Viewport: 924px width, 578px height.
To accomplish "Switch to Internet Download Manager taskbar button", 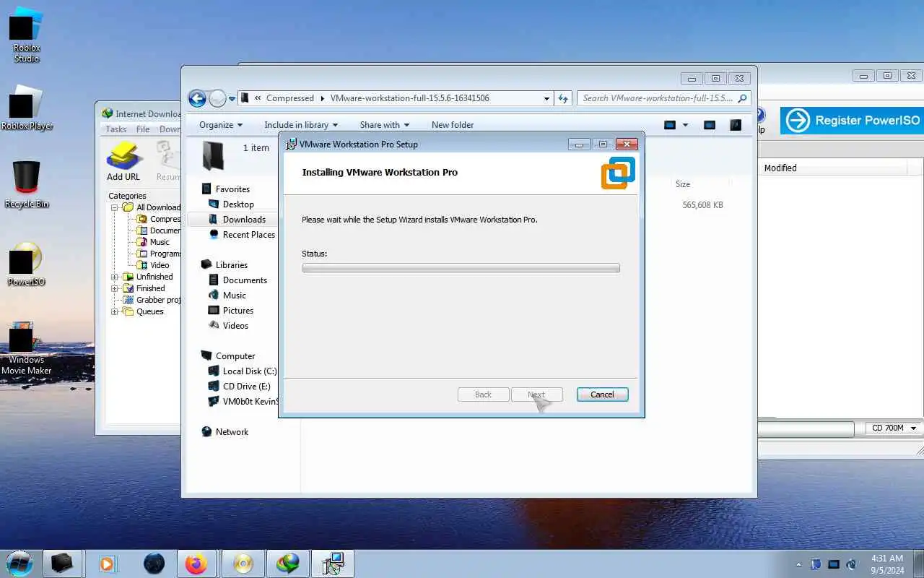I will click(288, 564).
